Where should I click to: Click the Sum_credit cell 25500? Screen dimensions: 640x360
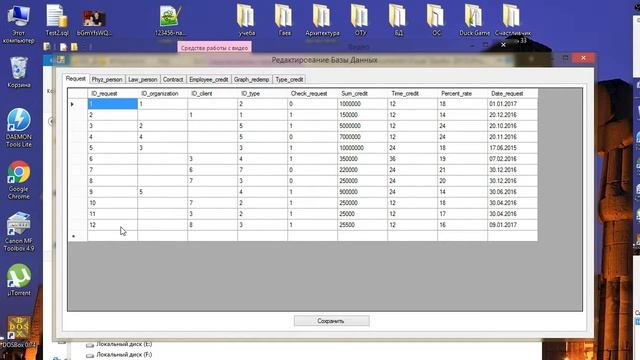362,225
